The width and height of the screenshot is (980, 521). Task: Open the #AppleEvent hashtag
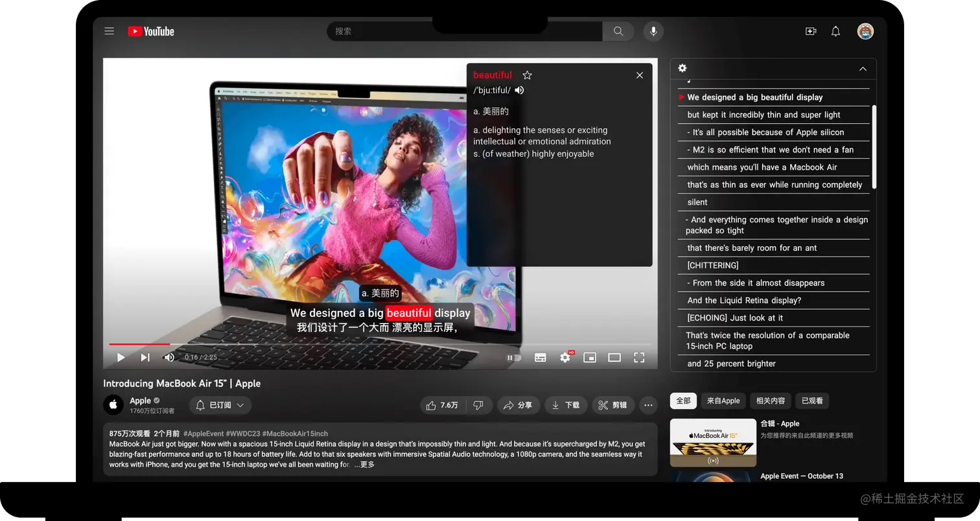(204, 434)
